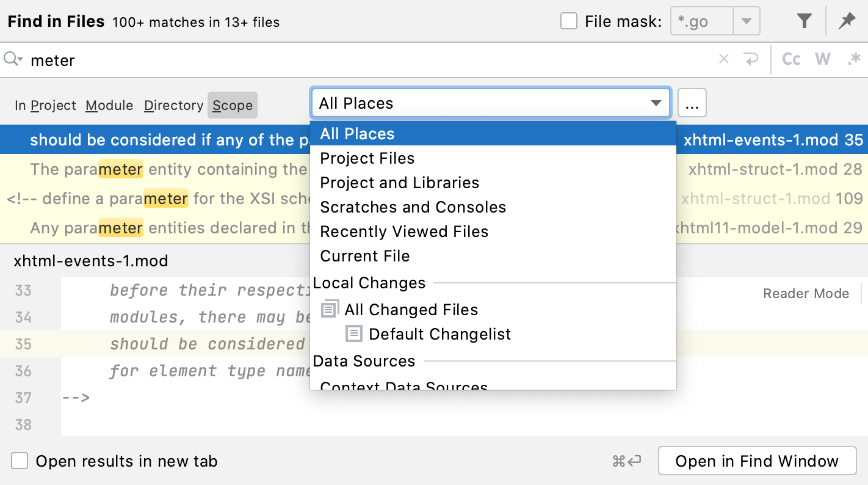Image resolution: width=868 pixels, height=485 pixels.
Task: Expand the *.go file mask dropdown
Action: 746,21
